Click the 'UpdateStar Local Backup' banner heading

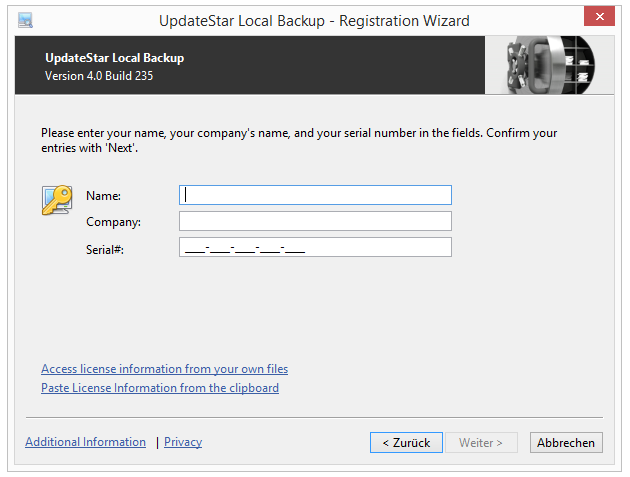(115, 58)
